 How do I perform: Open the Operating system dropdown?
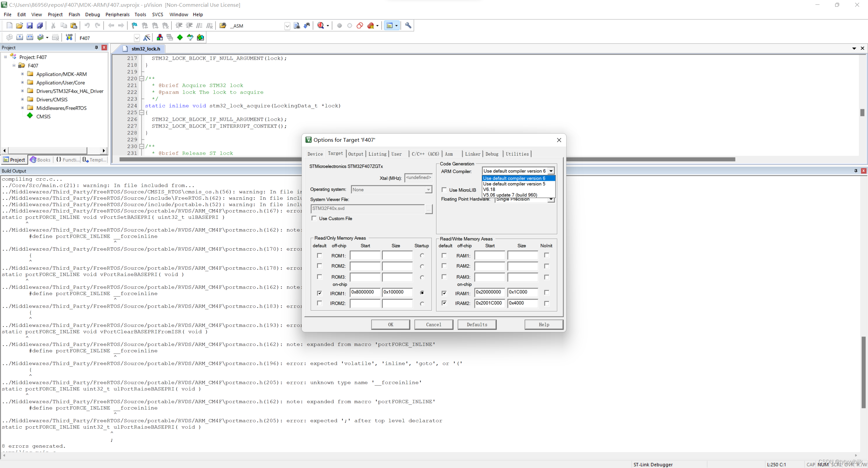coord(429,190)
